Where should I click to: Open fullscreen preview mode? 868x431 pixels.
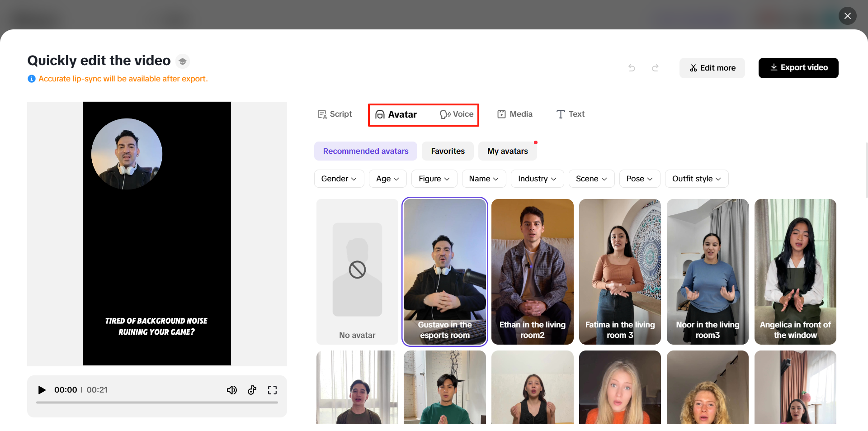tap(272, 389)
